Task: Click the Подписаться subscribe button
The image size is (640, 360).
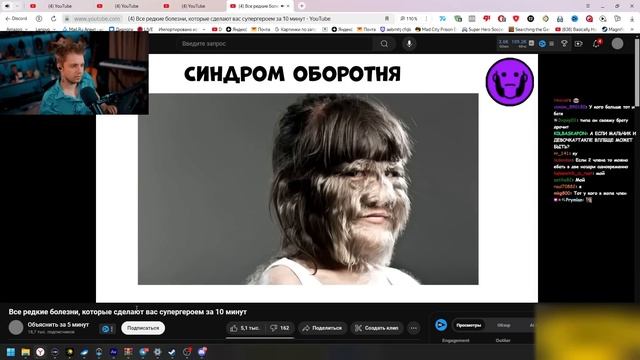Action: point(143,328)
